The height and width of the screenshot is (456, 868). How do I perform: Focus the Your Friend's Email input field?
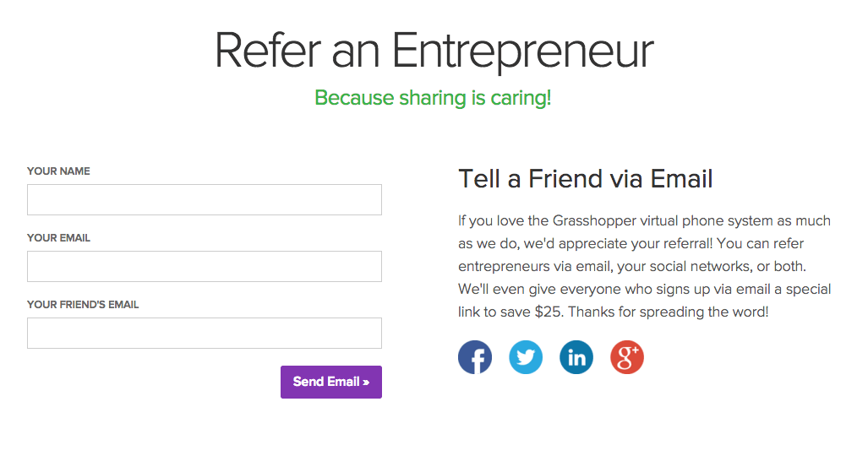click(x=205, y=334)
